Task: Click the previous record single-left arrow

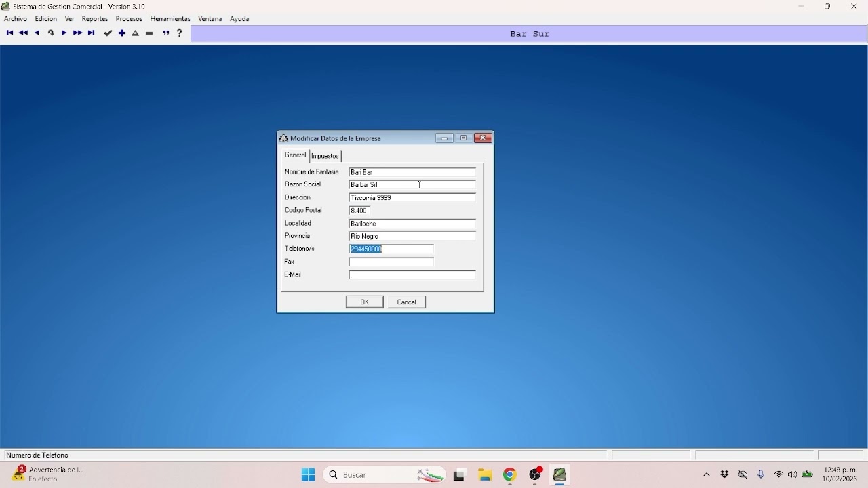Action: [37, 33]
